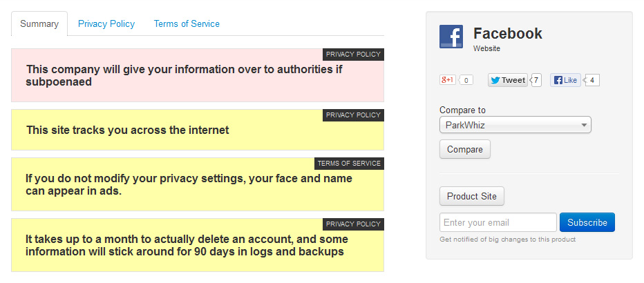The image size is (644, 283).
Task: Select the Summary tab
Action: (39, 23)
